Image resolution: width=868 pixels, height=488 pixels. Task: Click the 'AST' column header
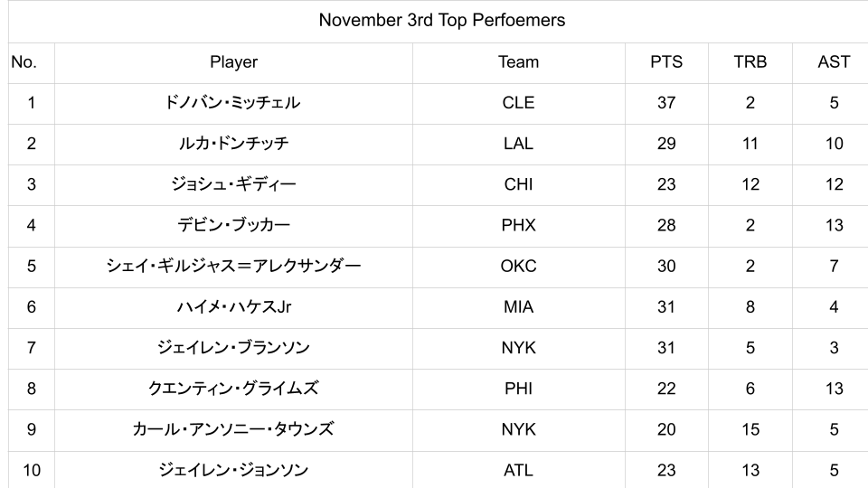(x=834, y=62)
